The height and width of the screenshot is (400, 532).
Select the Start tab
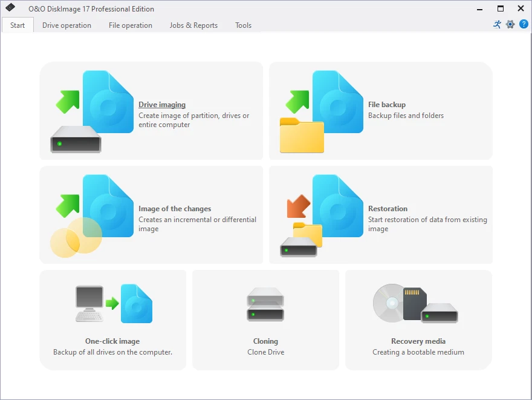point(17,25)
